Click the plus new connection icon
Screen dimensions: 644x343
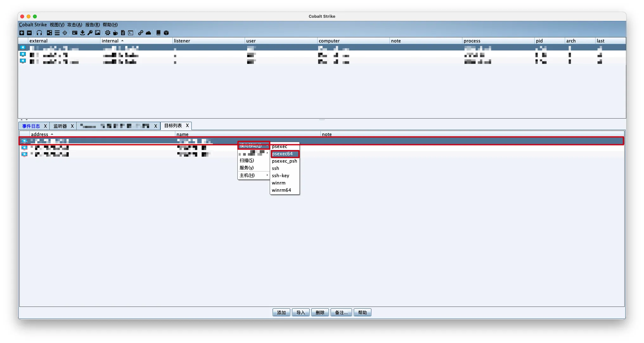click(x=22, y=33)
